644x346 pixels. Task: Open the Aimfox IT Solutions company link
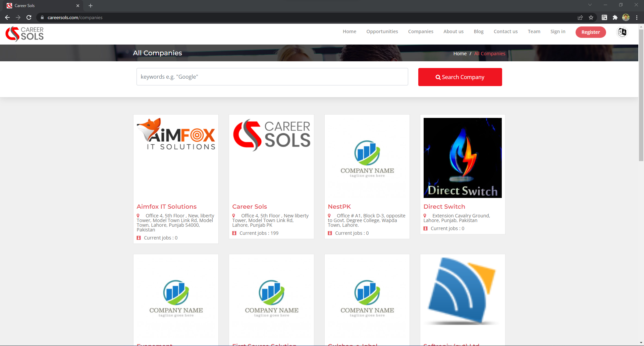click(166, 207)
